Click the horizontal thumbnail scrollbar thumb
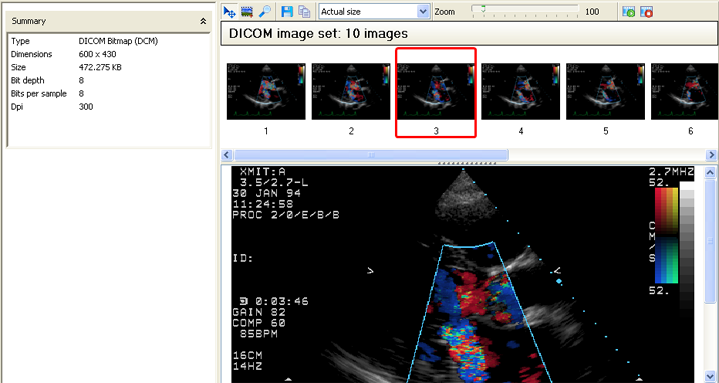 (x=371, y=155)
